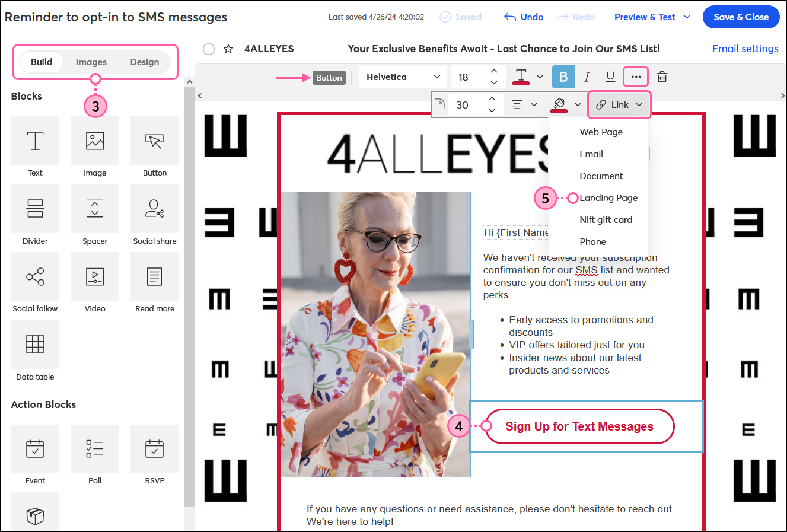Click the 4ALLEYES sender name
Screen dimensions: 787x532
click(269, 49)
